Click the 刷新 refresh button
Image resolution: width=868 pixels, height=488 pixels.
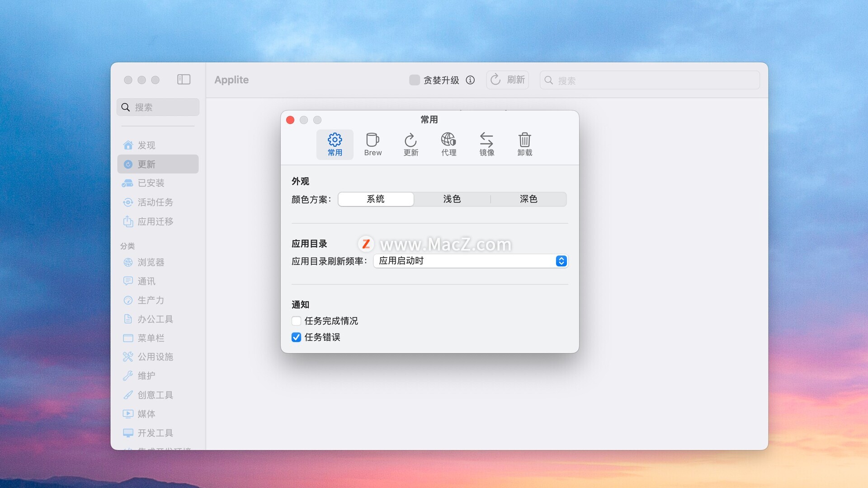point(507,80)
